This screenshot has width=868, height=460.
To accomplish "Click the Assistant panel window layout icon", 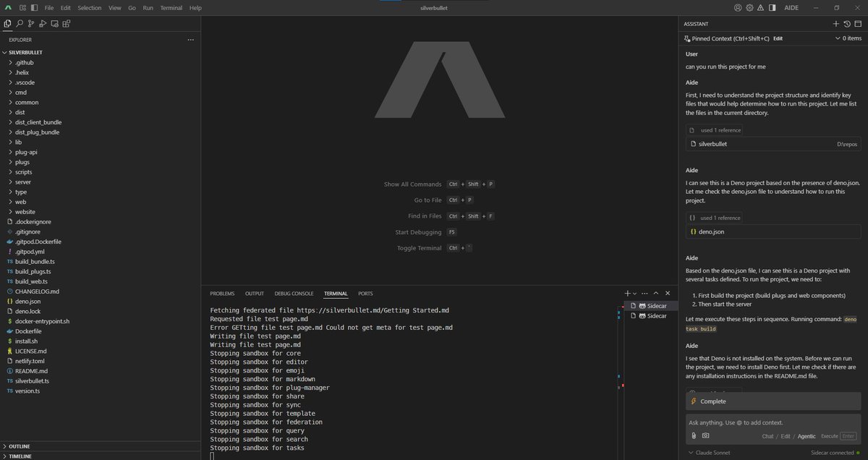I will click(x=858, y=24).
